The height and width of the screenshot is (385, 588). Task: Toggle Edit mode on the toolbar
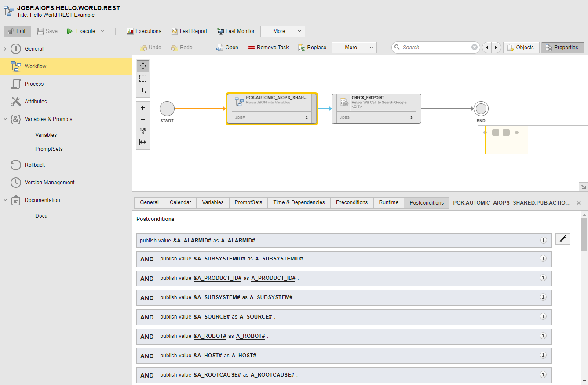point(18,31)
